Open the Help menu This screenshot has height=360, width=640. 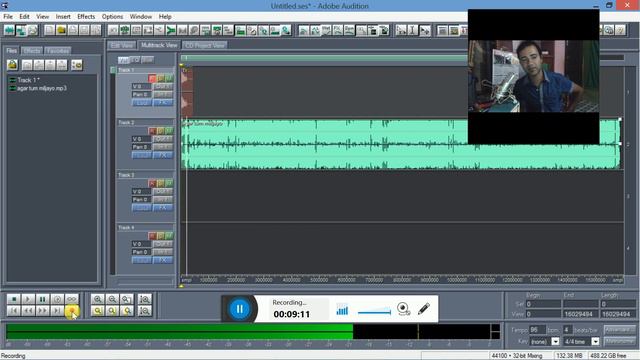point(165,17)
